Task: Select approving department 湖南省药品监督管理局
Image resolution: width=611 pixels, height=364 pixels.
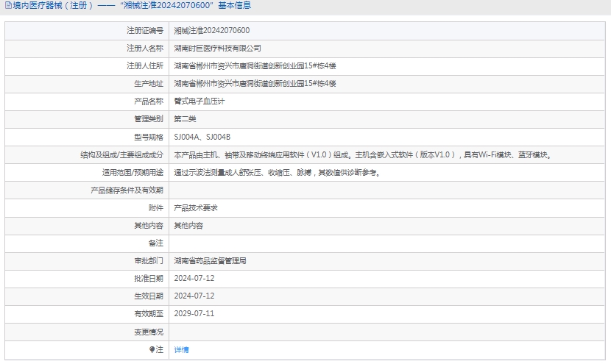Action: pyautogui.click(x=210, y=261)
